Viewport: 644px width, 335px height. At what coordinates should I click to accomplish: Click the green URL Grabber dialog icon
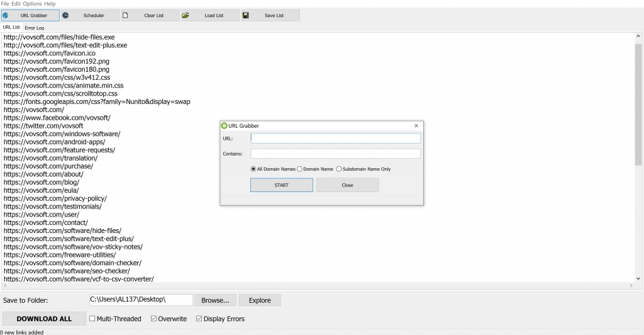coord(224,126)
